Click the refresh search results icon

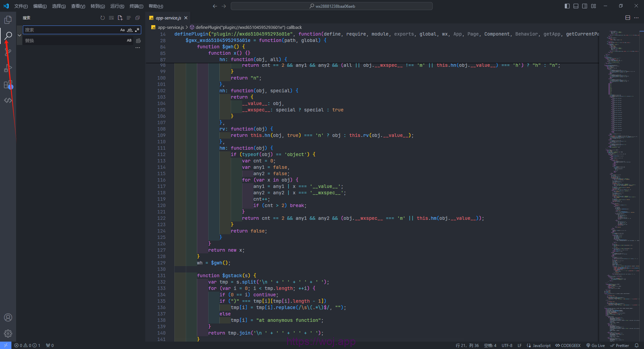(103, 18)
